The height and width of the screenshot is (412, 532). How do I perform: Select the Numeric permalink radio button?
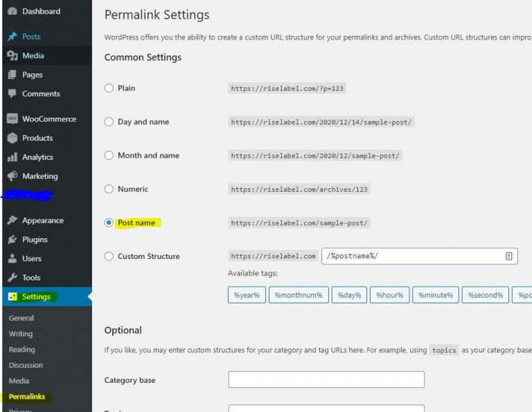pos(109,189)
